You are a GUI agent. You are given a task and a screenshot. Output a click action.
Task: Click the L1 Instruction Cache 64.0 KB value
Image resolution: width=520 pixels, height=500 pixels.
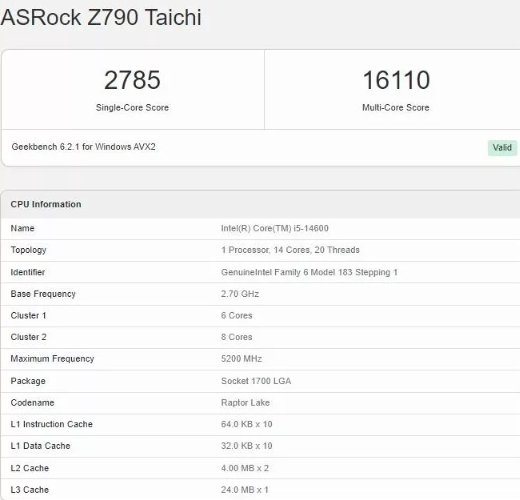point(247,424)
